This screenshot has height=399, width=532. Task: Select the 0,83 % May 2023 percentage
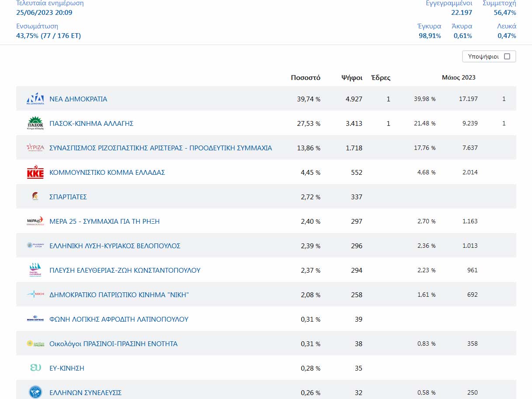(426, 344)
